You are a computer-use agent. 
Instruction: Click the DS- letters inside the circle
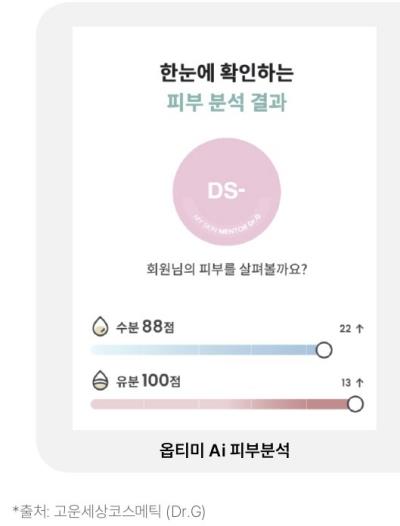[227, 191]
